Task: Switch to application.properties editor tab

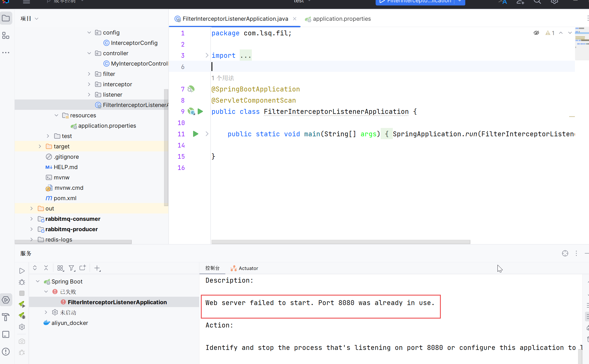Action: click(338, 19)
